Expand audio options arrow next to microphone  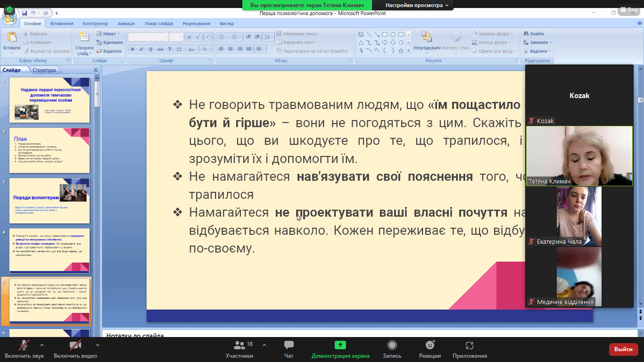(42, 345)
